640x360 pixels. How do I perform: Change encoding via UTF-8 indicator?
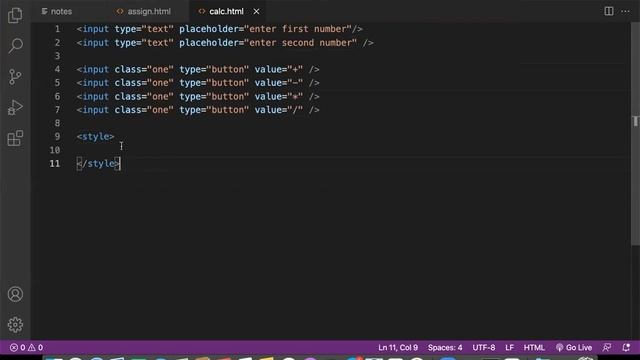484,347
